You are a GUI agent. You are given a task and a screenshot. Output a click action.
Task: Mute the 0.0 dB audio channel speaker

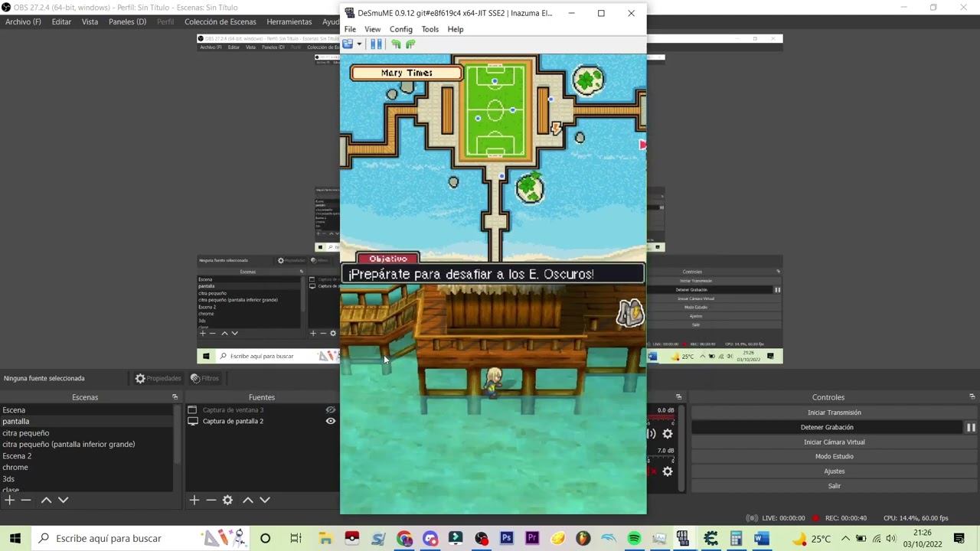[x=652, y=434]
